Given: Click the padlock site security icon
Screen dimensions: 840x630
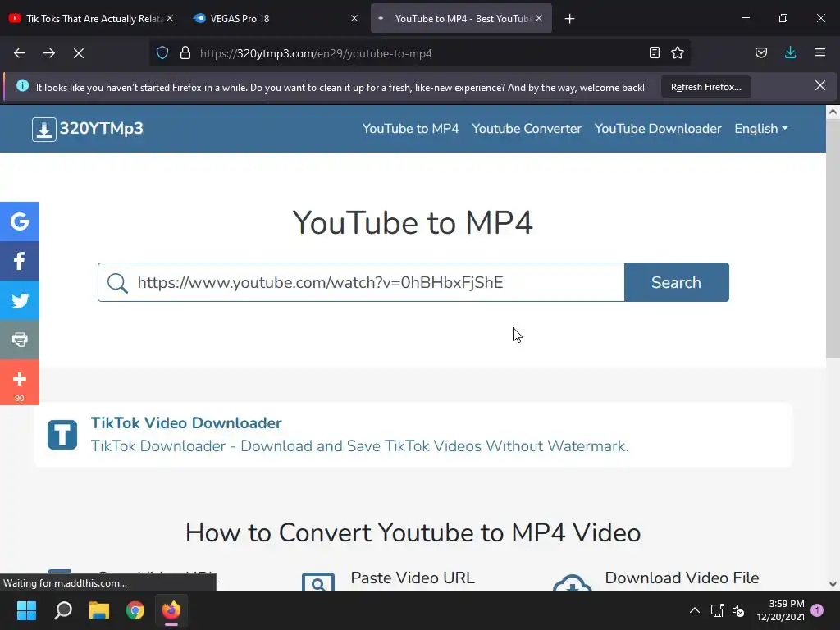Looking at the screenshot, I should click(x=185, y=53).
